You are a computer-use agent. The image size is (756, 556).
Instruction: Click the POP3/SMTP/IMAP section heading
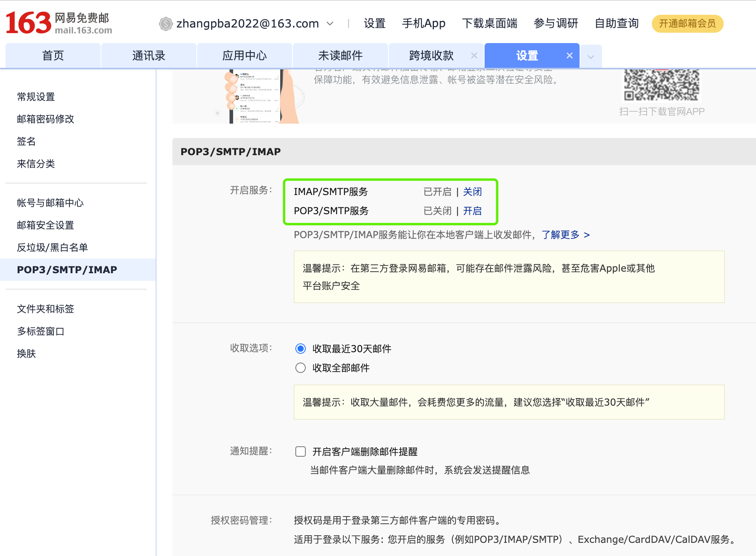pos(231,152)
